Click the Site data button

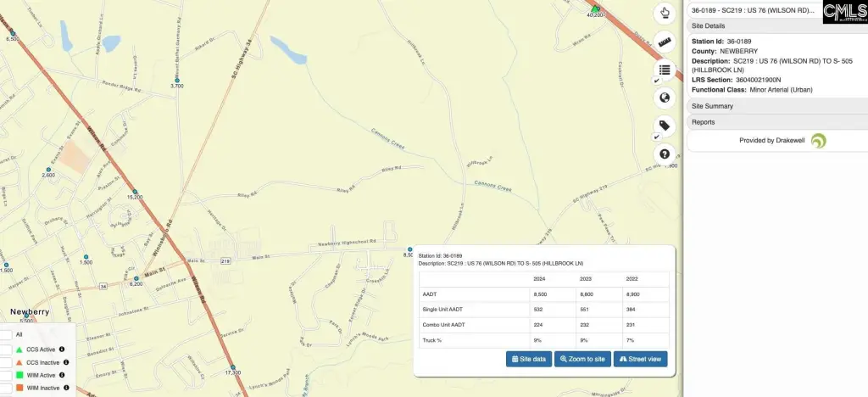528,359
